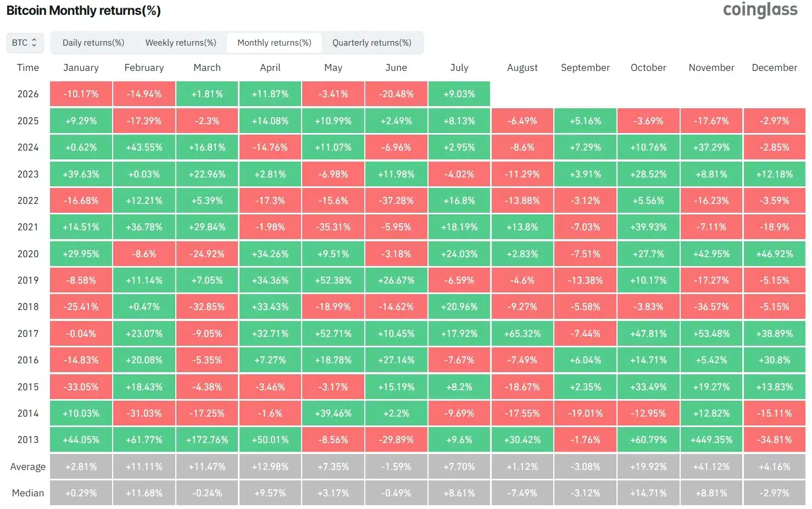Click the 2022 June -37.28% cell
The image size is (812, 509).
[396, 201]
